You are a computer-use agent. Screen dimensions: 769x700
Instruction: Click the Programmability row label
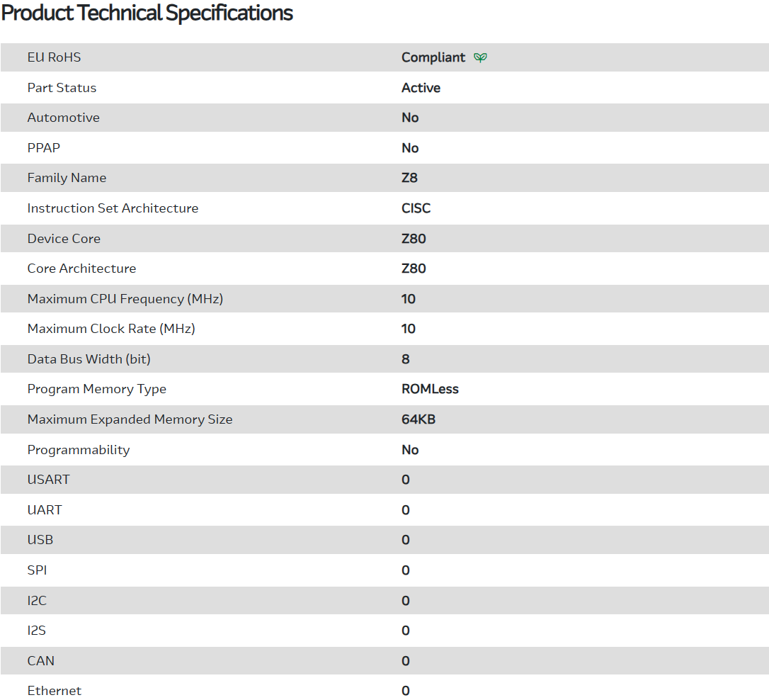(x=78, y=450)
